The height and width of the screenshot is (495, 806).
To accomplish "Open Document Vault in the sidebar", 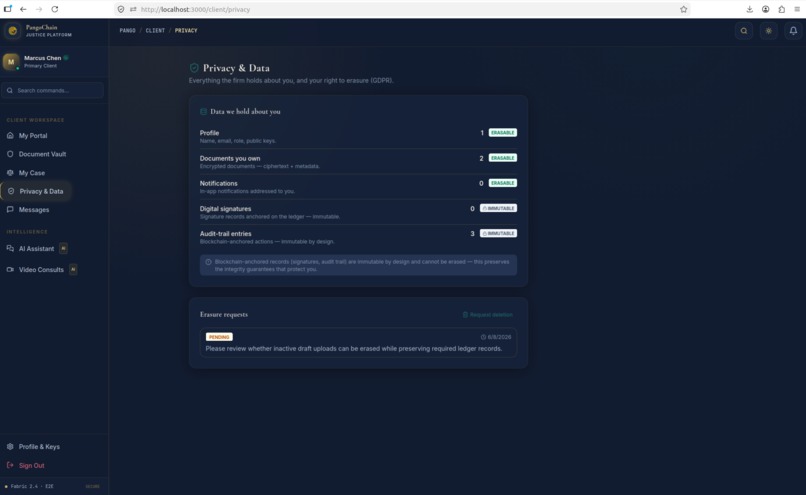I will [x=42, y=154].
